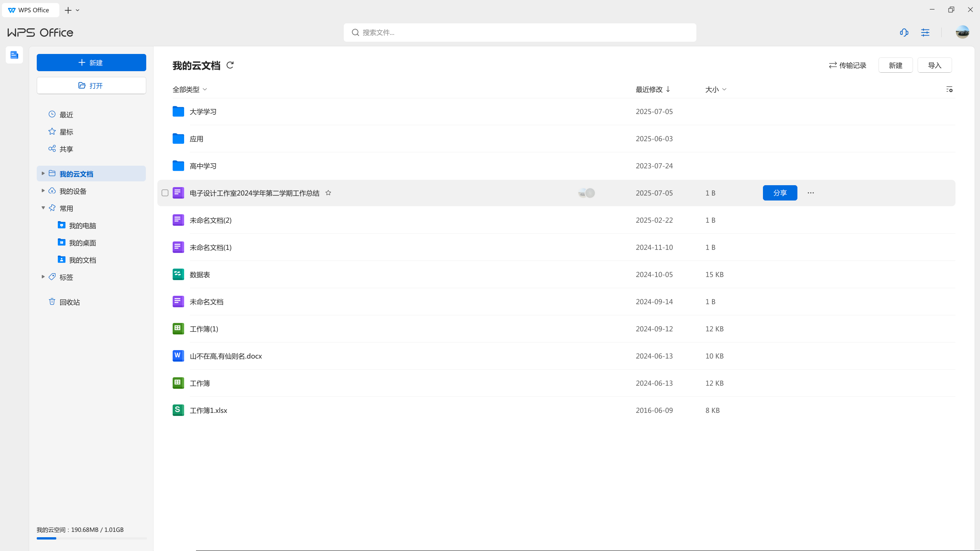The height and width of the screenshot is (551, 980).
Task: Focus the 搜索文件 search field
Action: point(520,33)
